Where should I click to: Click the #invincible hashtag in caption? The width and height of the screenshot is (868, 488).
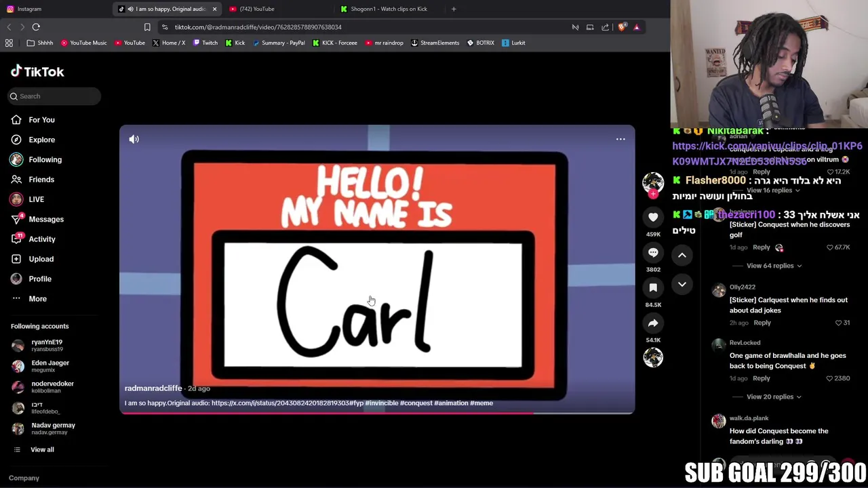[381, 403]
